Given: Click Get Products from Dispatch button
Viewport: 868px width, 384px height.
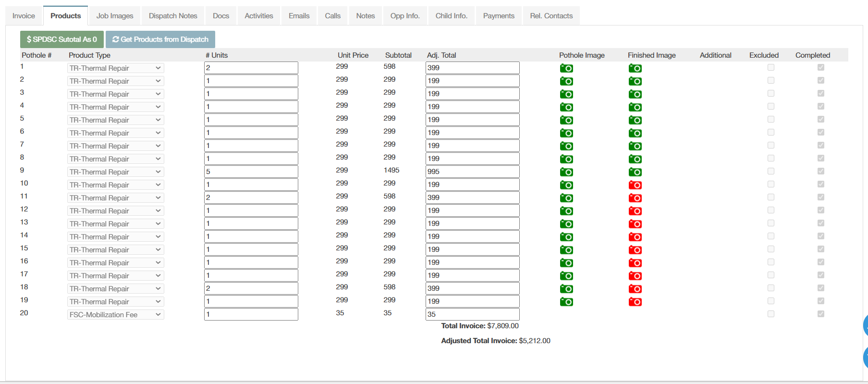Looking at the screenshot, I should (160, 39).
